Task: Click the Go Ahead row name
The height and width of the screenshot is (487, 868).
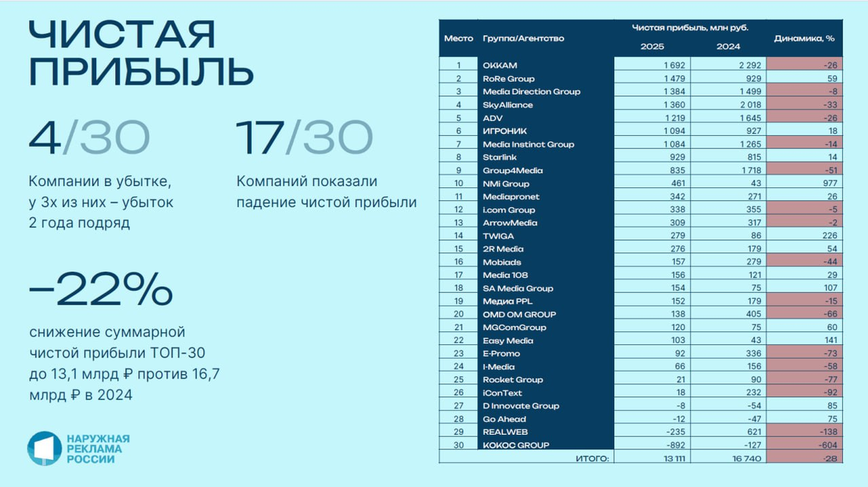Action: coord(503,419)
